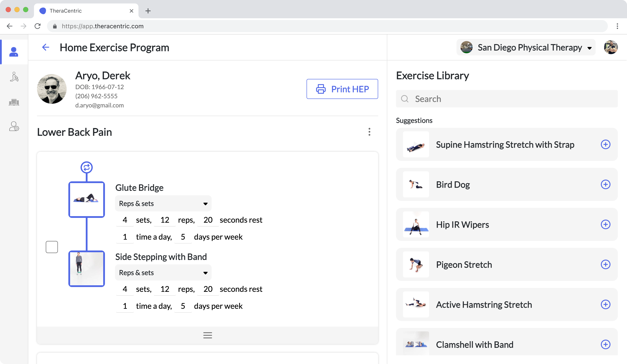This screenshot has width=627, height=364.
Task: Click the Exercise Library Search field
Action: [x=507, y=99]
